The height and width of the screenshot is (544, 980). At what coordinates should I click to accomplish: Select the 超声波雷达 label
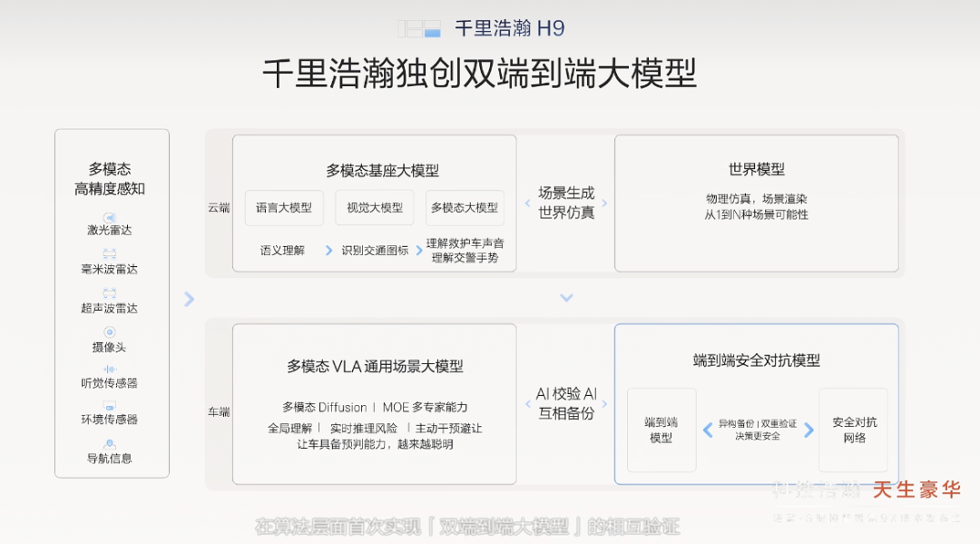[x=110, y=308]
